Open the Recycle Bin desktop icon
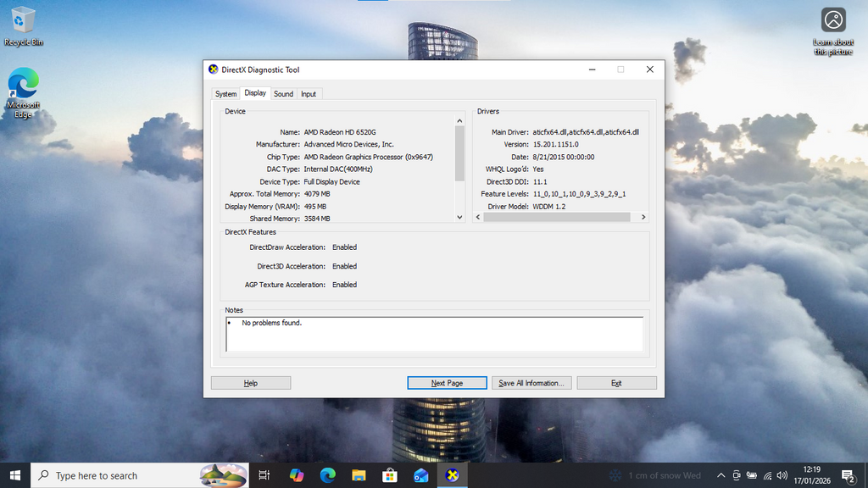The height and width of the screenshot is (488, 868). pos(23,24)
